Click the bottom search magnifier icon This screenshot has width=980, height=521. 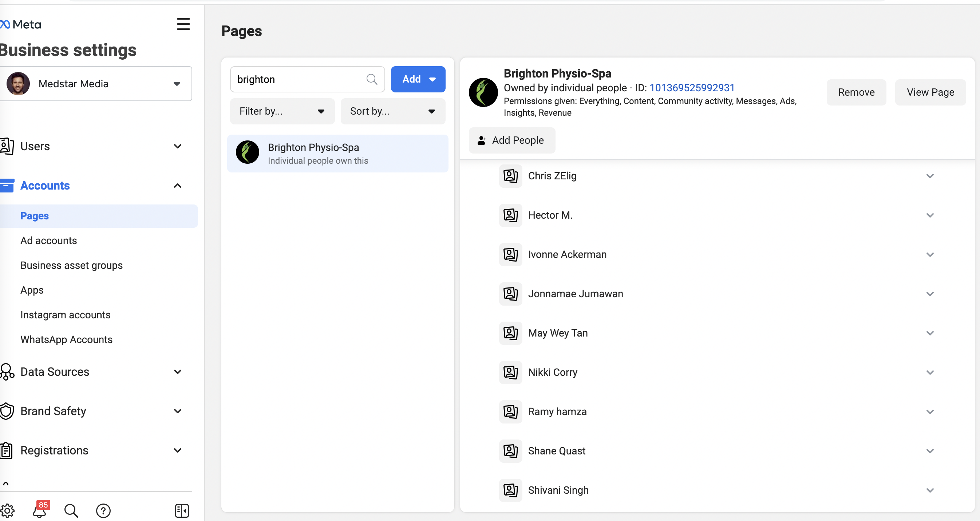pyautogui.click(x=71, y=511)
